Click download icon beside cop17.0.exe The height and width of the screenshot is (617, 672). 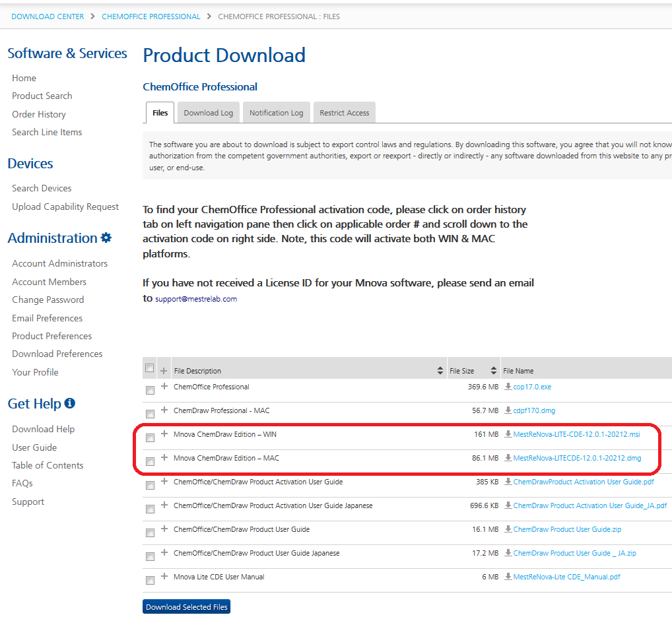point(508,387)
